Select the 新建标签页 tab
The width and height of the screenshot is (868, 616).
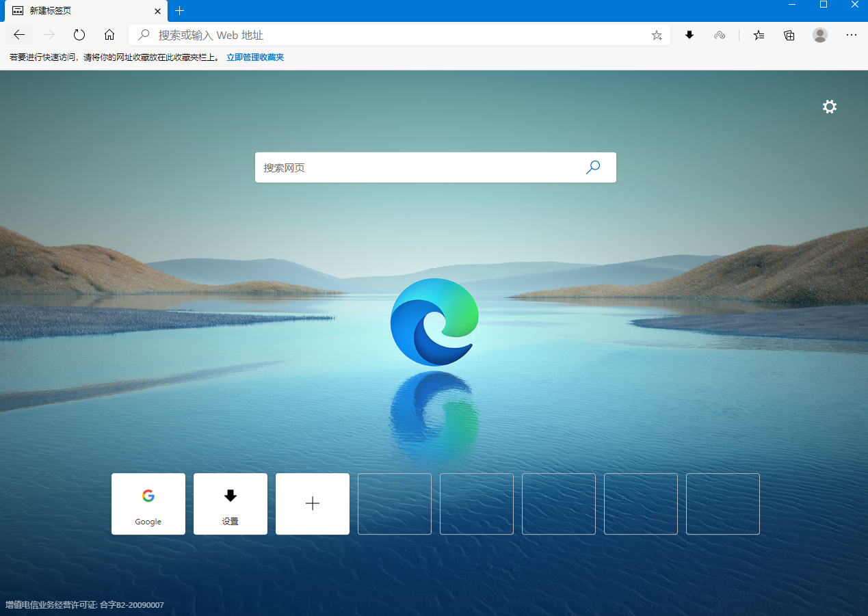(86, 11)
